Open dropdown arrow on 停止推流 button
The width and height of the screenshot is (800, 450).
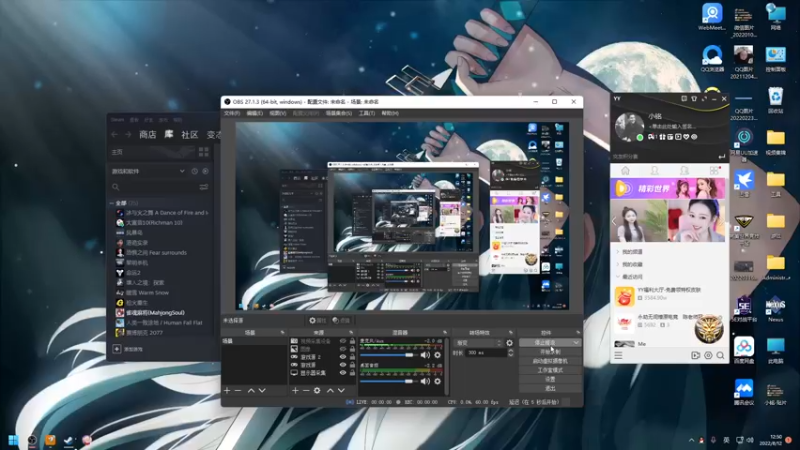576,343
